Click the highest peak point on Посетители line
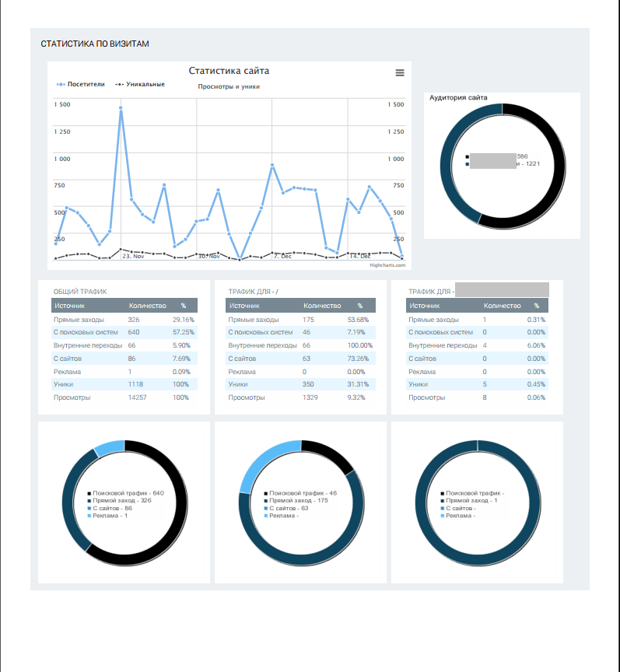This screenshot has height=672, width=620. click(121, 109)
